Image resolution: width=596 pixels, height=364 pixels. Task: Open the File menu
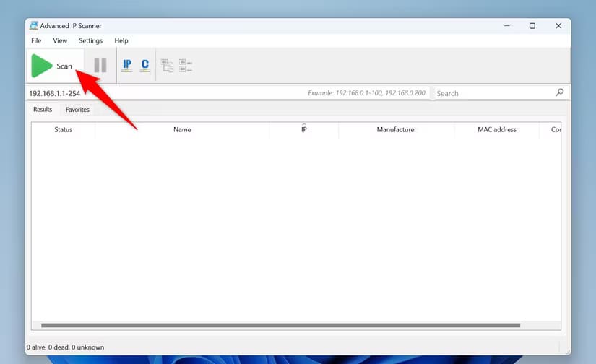click(x=36, y=41)
